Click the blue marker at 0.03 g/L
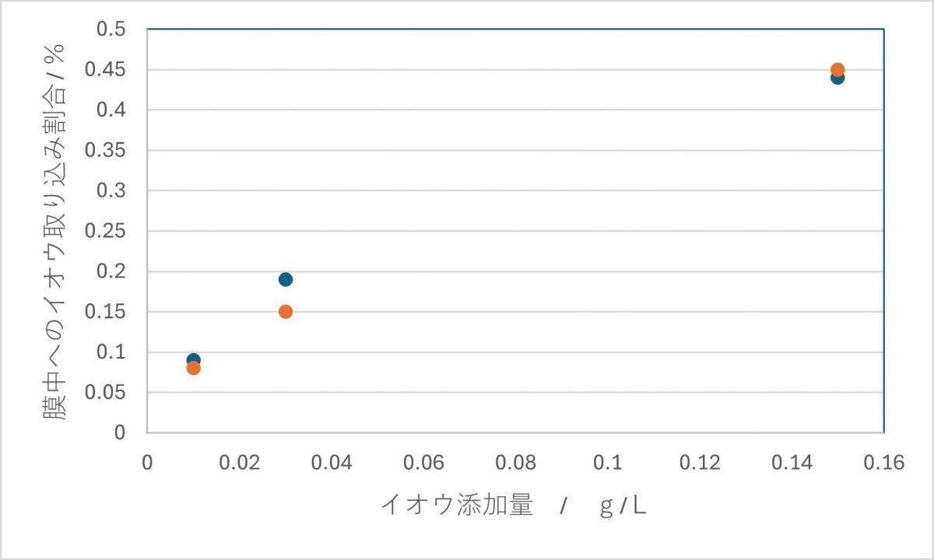 286,279
